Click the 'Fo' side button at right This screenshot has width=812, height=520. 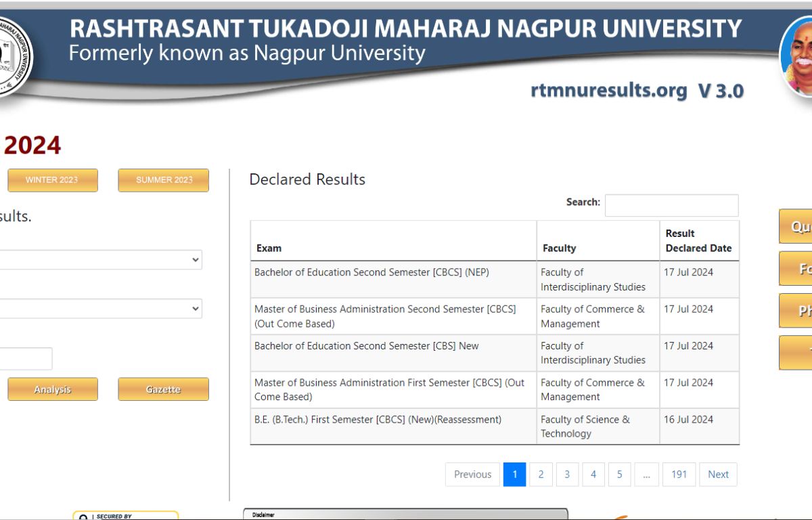(x=796, y=269)
